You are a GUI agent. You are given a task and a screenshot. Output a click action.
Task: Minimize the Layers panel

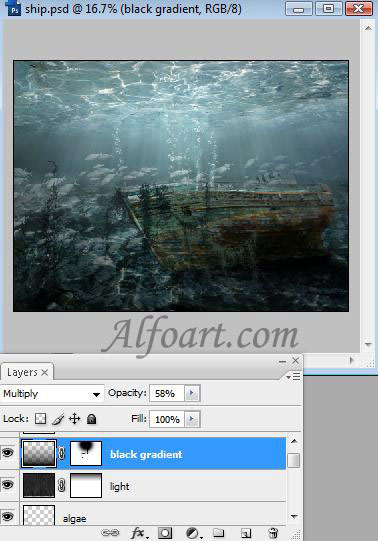pyautogui.click(x=282, y=361)
